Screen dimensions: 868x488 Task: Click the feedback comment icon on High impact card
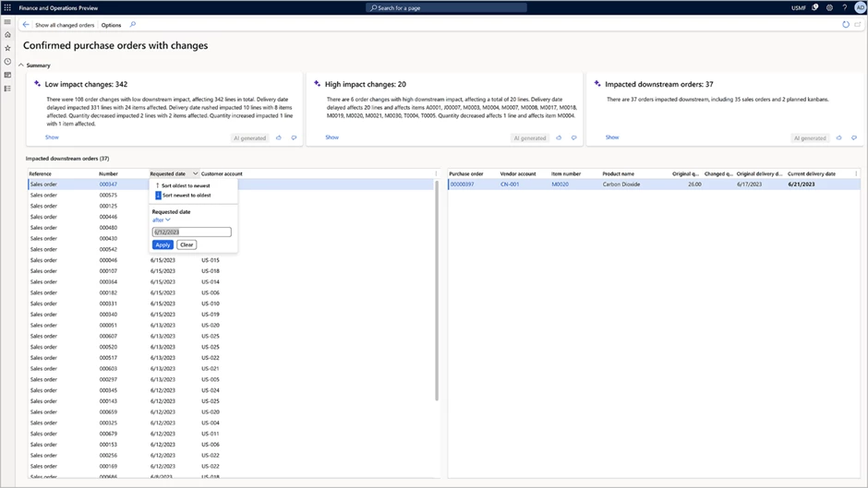click(x=573, y=137)
